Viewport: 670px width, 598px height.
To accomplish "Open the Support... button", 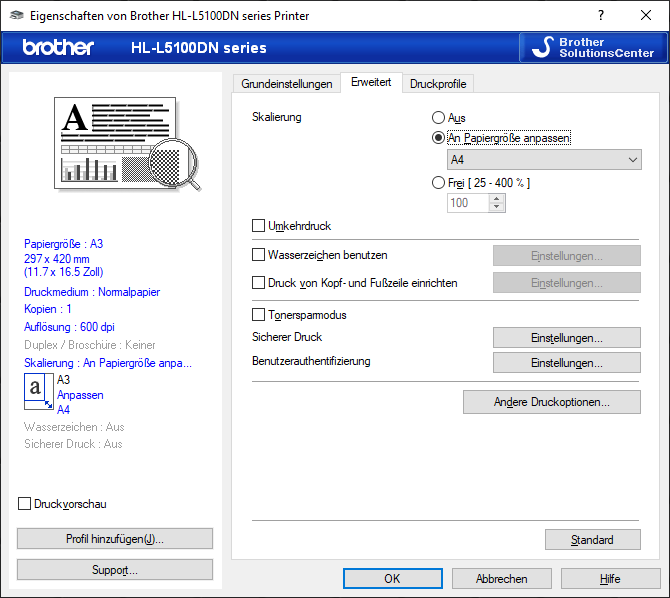I will 115,569.
